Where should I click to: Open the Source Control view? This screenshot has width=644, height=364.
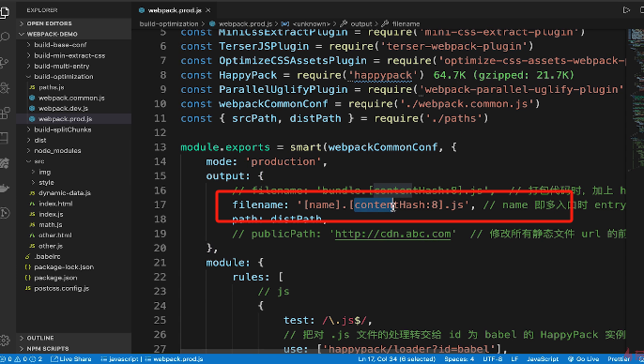tap(5, 62)
